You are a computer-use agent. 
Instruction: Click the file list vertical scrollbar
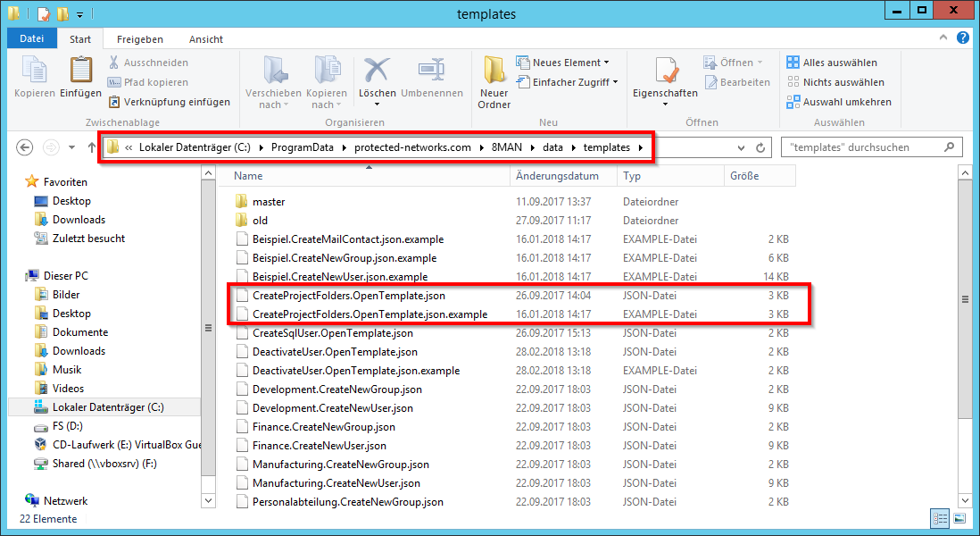pyautogui.click(x=964, y=299)
